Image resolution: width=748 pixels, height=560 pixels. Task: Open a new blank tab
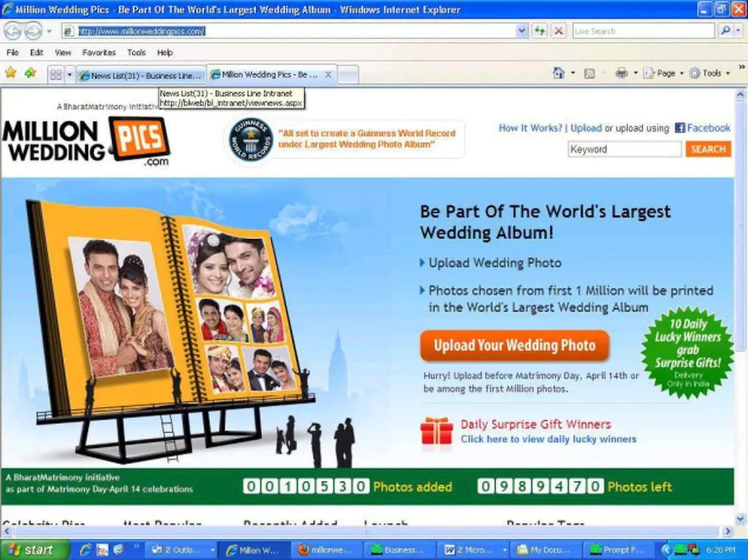pos(348,75)
